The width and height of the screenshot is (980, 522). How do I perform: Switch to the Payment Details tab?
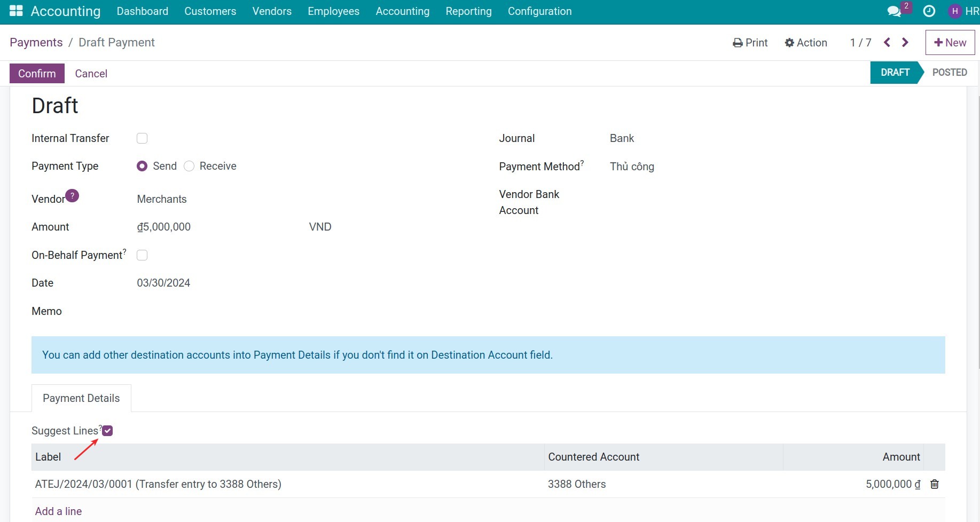(81, 398)
